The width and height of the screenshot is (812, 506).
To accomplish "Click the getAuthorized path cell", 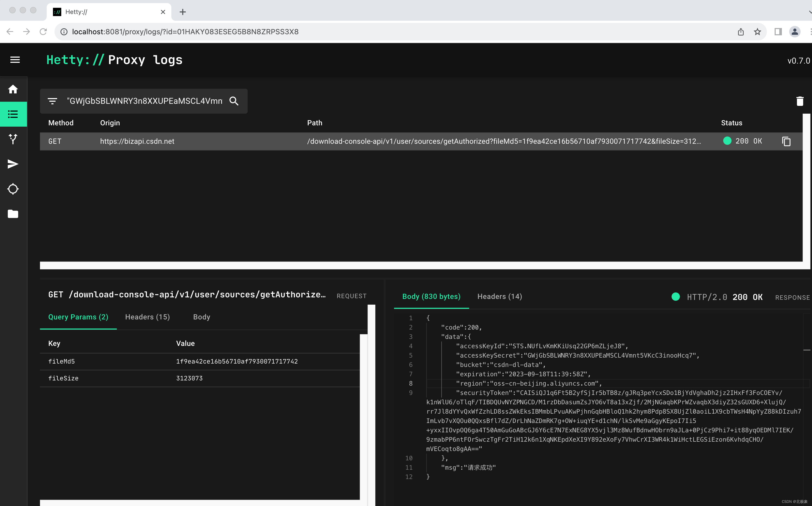I will tap(504, 141).
